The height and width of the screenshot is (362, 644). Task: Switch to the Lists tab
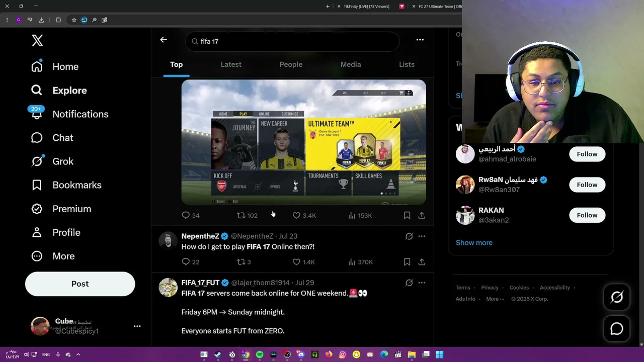(x=407, y=64)
